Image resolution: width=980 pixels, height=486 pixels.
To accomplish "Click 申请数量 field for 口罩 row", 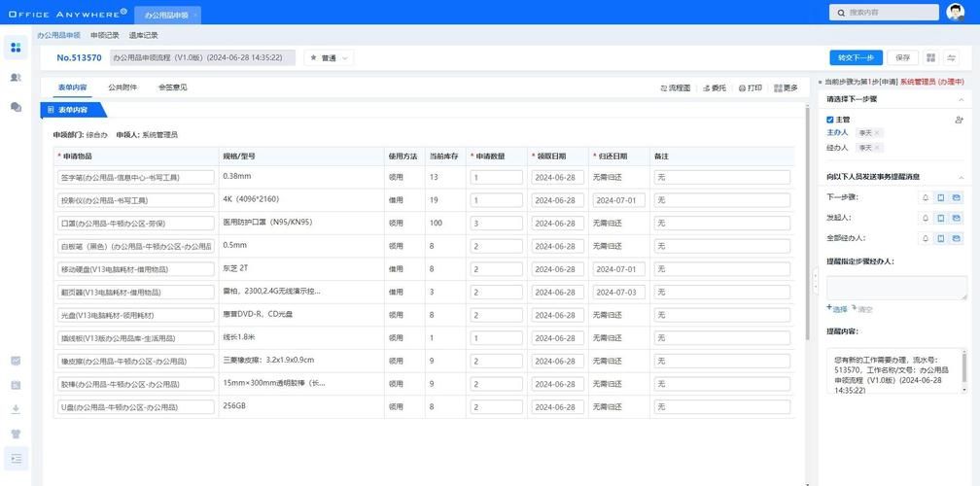I will click(496, 224).
